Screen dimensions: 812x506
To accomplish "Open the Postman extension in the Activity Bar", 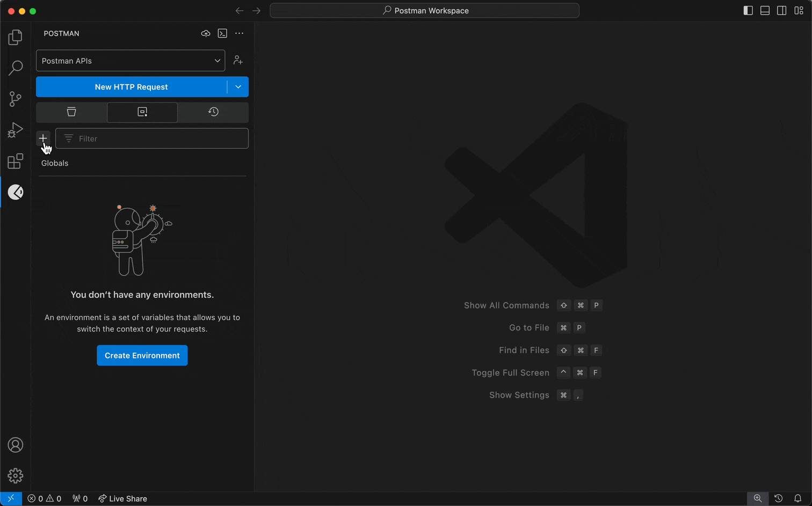I will tap(16, 192).
